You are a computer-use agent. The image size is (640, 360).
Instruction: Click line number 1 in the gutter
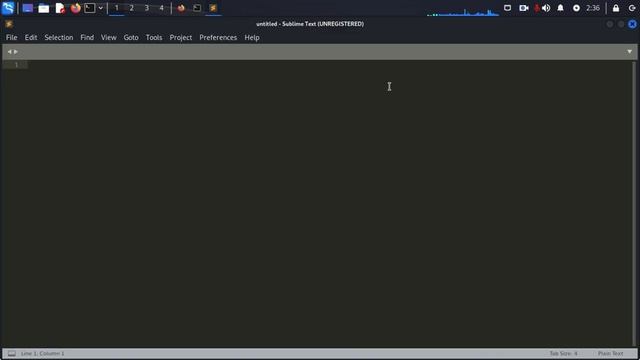(16, 65)
